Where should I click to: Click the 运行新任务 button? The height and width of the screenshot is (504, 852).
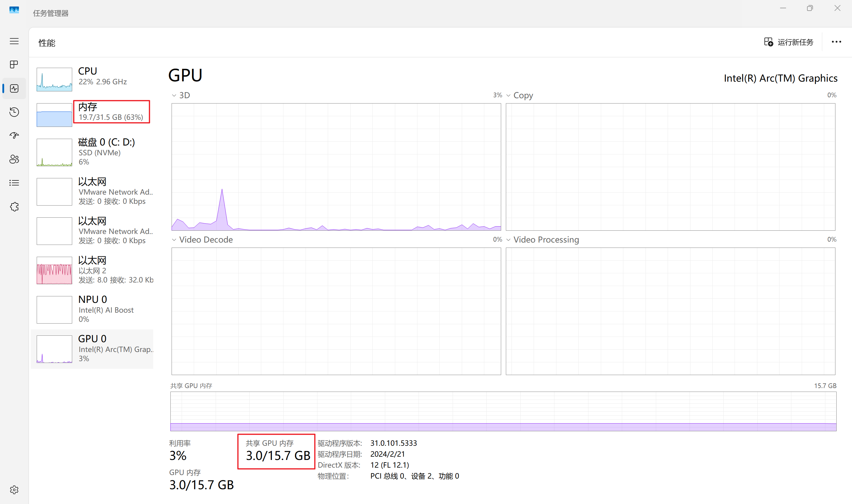pyautogui.click(x=788, y=42)
